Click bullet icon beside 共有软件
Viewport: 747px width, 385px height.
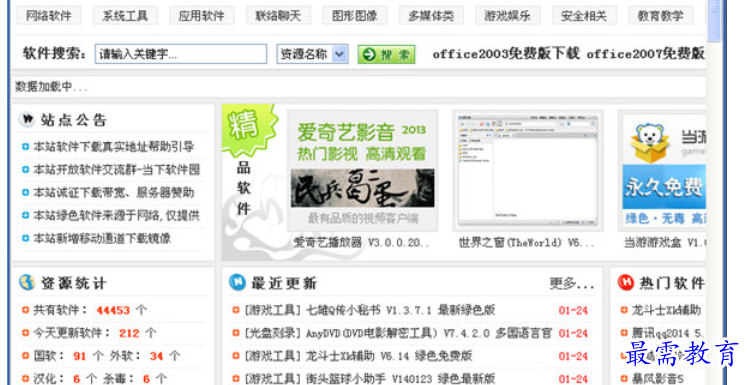tap(25, 310)
